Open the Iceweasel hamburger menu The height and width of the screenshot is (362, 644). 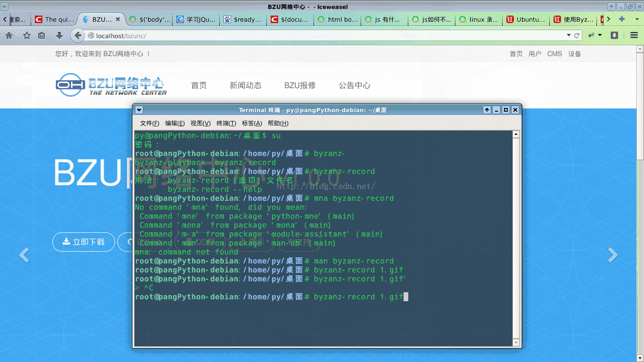pos(634,35)
